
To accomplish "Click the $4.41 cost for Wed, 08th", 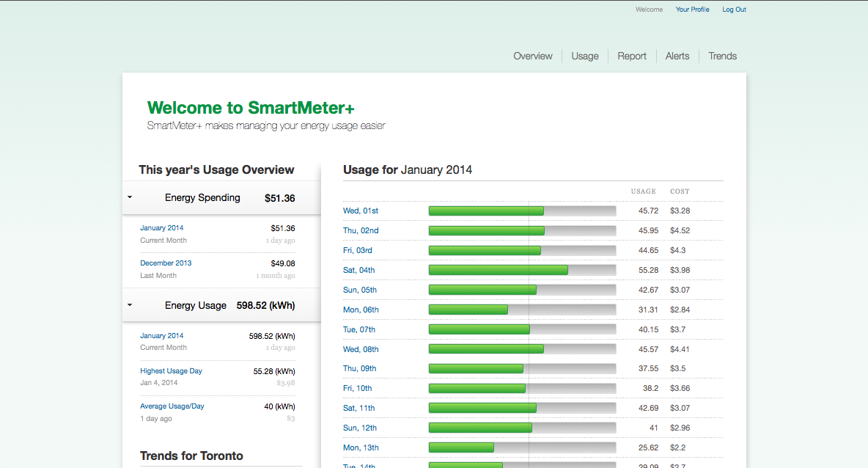I will point(680,349).
